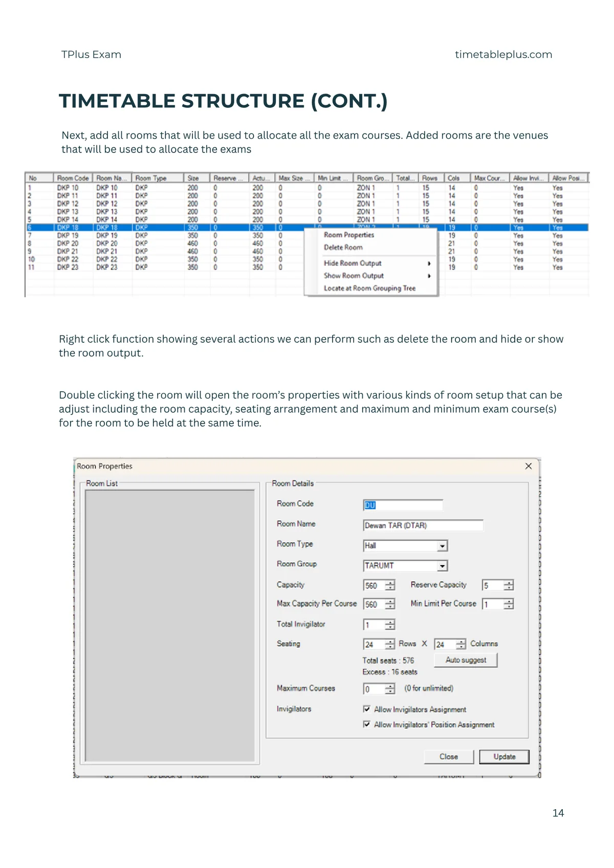Sort by the Room Code column header
614x868 pixels.
click(x=73, y=178)
